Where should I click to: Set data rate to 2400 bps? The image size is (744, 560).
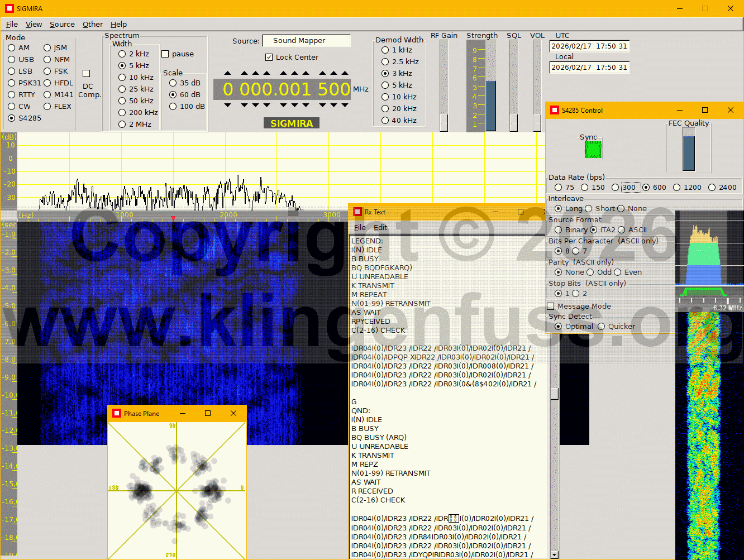pyautogui.click(x=712, y=188)
